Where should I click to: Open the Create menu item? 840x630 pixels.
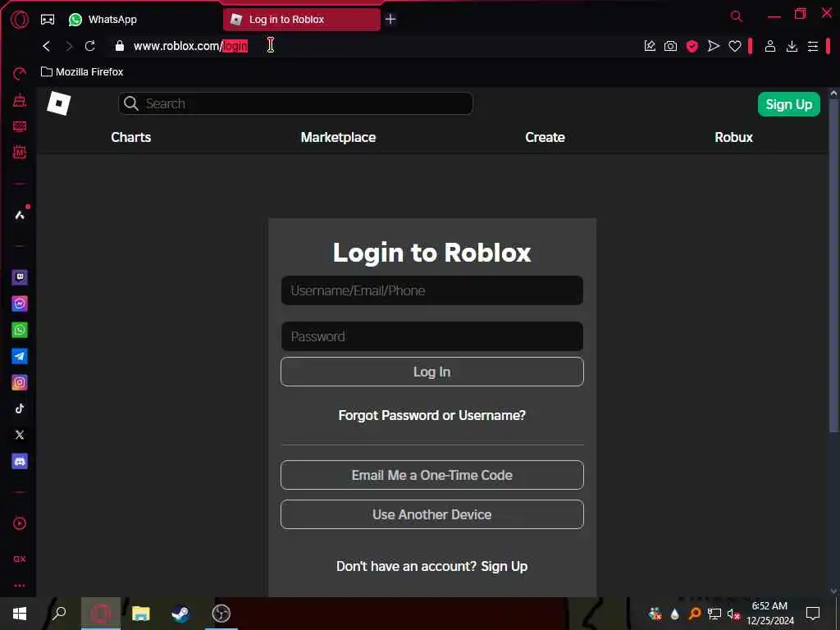545,137
